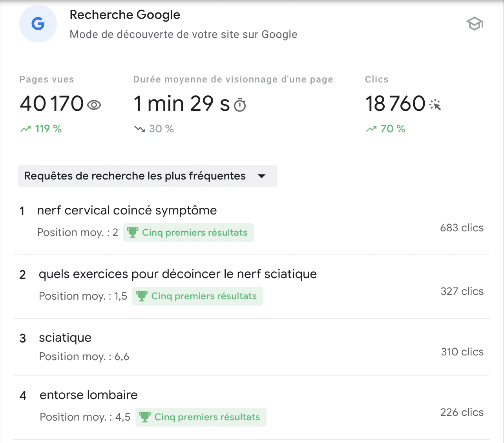Click the 40 170 pages vues figure
The height and width of the screenshot is (443, 504).
(52, 104)
